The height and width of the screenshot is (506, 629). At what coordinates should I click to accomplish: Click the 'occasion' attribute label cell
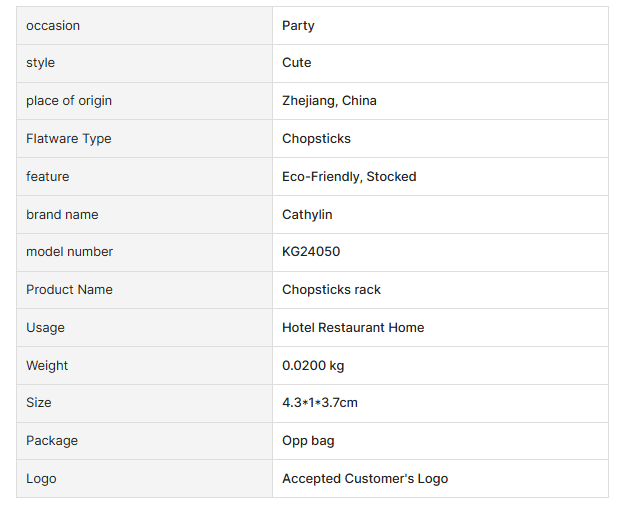pos(53,25)
